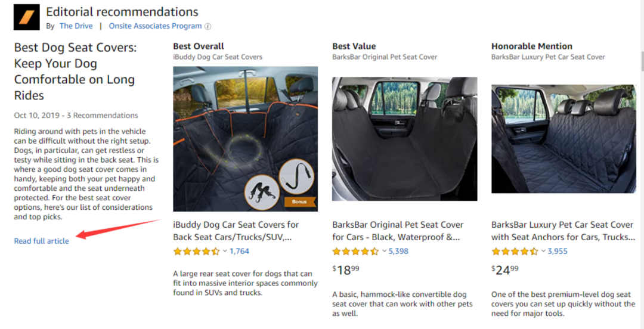644x329 pixels.
Task: Click iBuddy star rating icons
Action: click(x=196, y=252)
